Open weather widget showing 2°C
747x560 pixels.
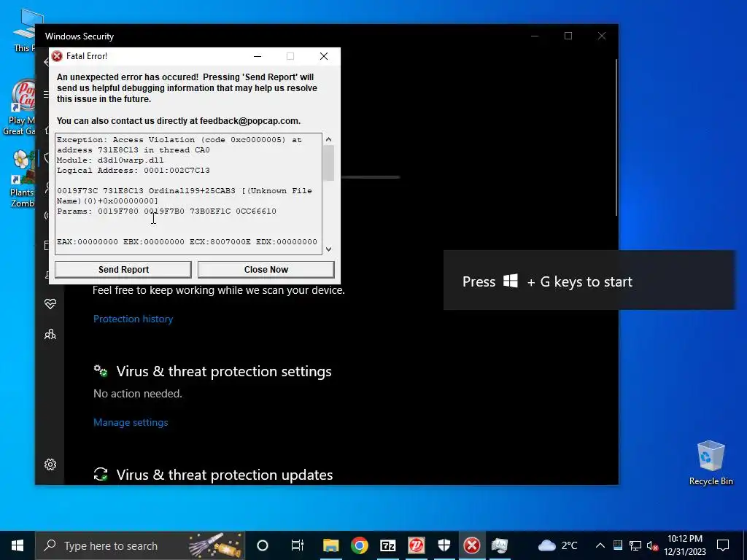tap(557, 545)
